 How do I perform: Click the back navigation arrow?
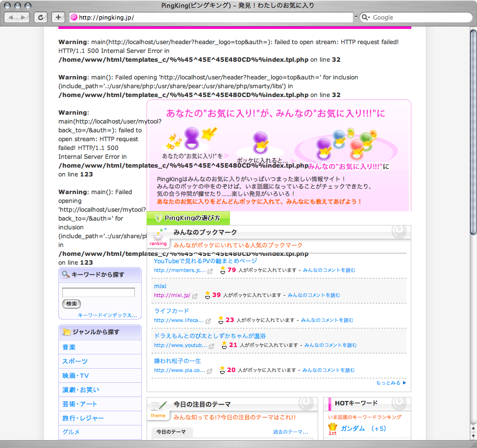tap(12, 17)
